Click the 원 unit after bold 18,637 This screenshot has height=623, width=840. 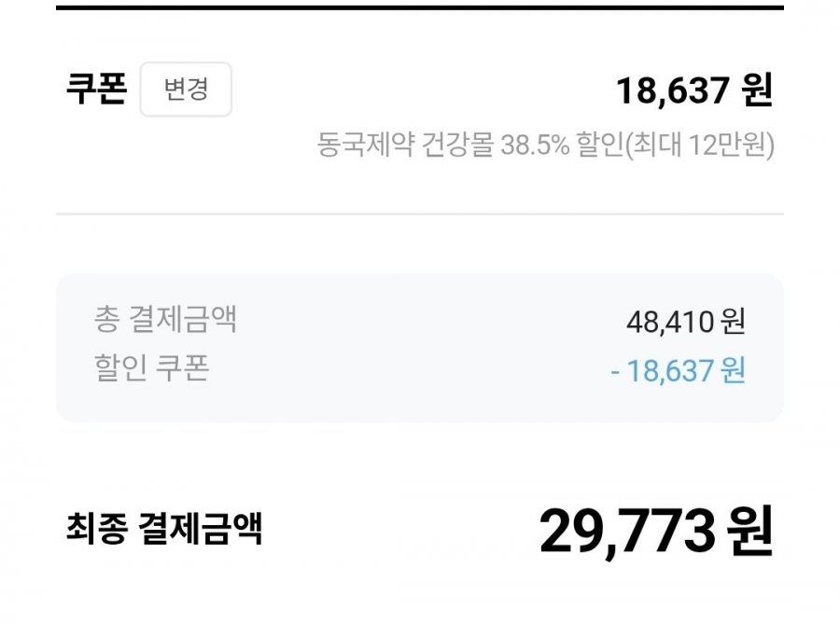pyautogui.click(x=757, y=91)
